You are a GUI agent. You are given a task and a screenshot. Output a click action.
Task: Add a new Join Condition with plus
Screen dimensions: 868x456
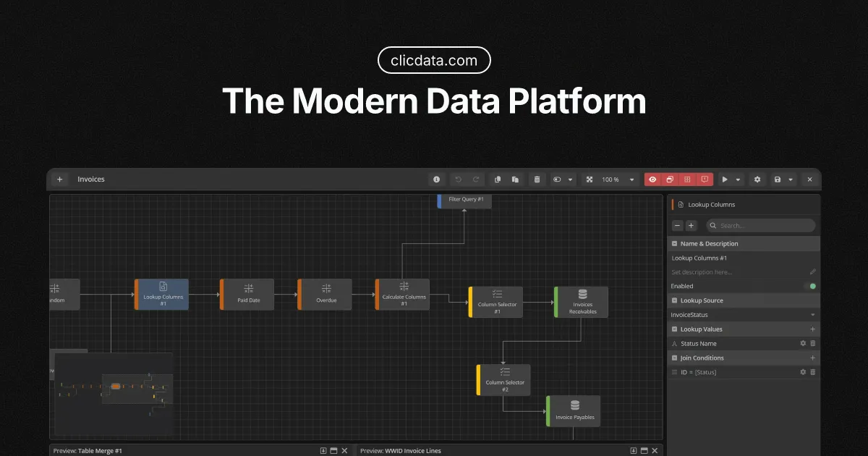[x=812, y=358]
